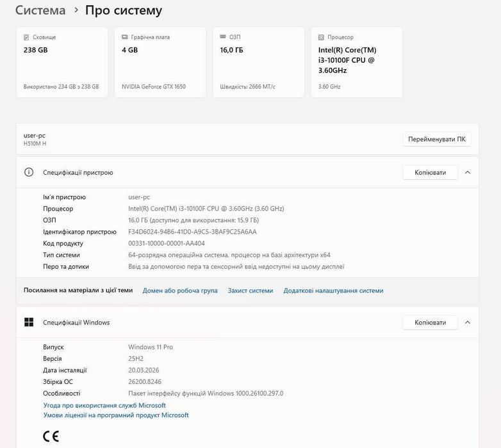Click the Посилання на матеріали з цієї теми label
501x448 pixels.
(78, 291)
